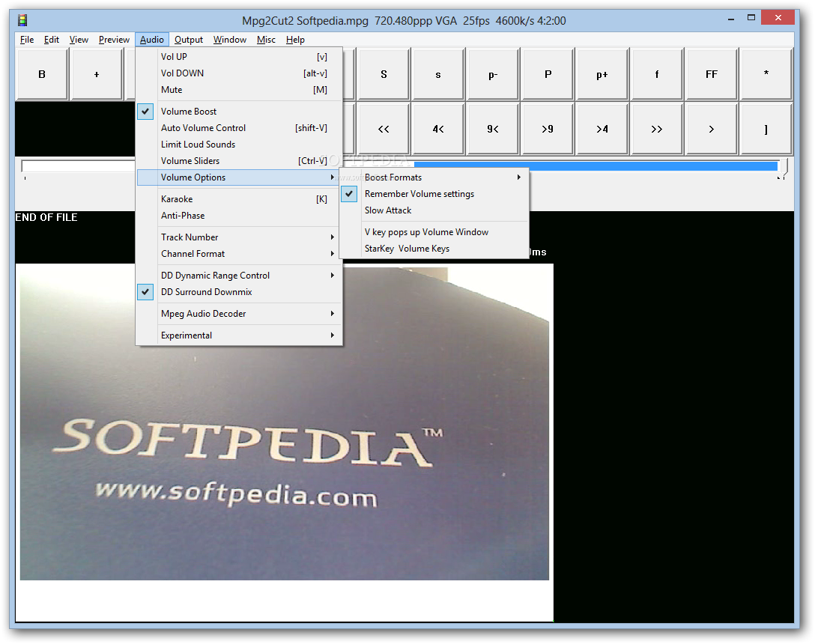Click the FF fast forward button
Screen dimensions: 815x644
click(x=712, y=74)
